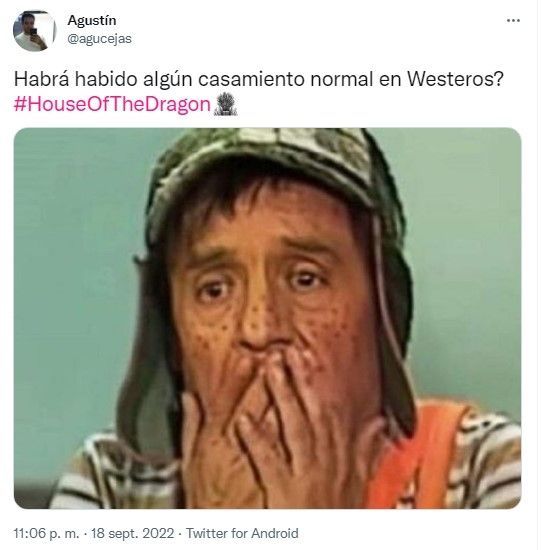Viewport: 541px width, 550px height.
Task: Open the display name Agustín profile link
Action: pyautogui.click(x=92, y=20)
